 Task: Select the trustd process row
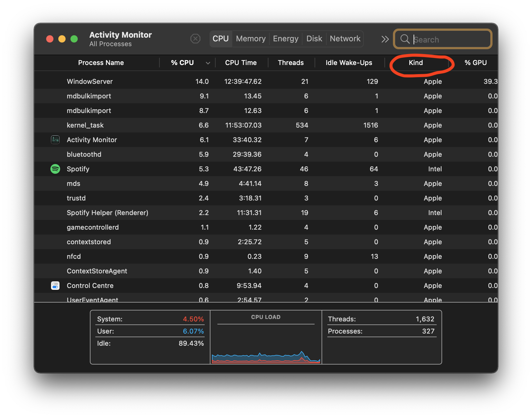266,198
